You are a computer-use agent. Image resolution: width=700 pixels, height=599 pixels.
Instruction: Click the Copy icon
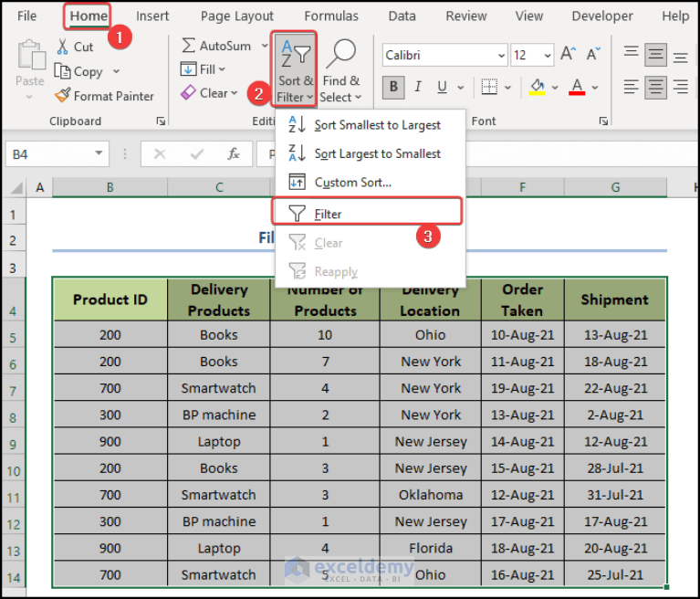pyautogui.click(x=62, y=71)
